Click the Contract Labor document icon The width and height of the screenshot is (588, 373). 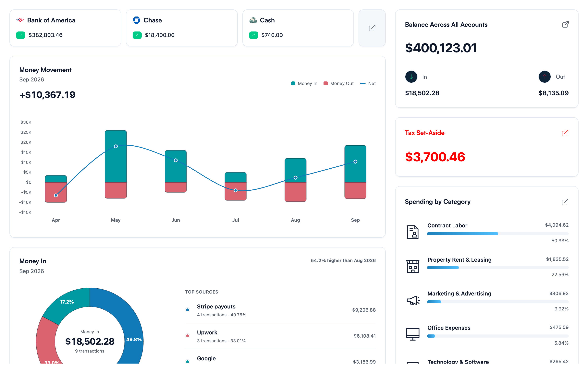413,232
